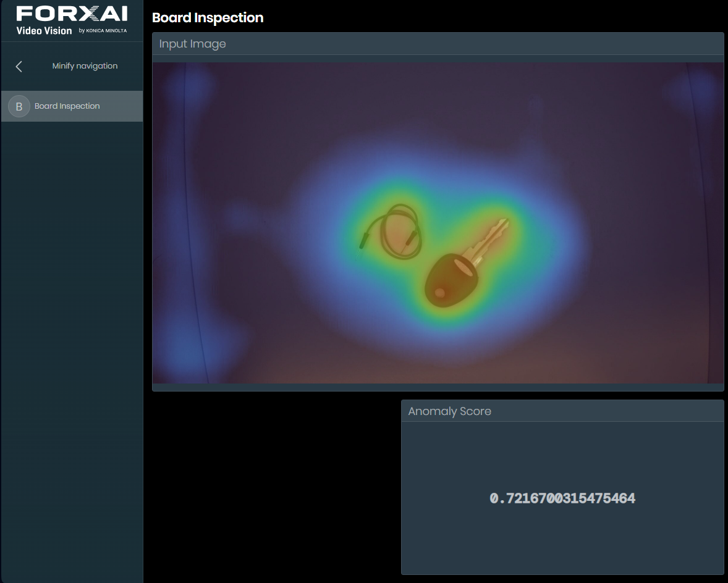Click the Board Inspection page heading

tap(208, 18)
